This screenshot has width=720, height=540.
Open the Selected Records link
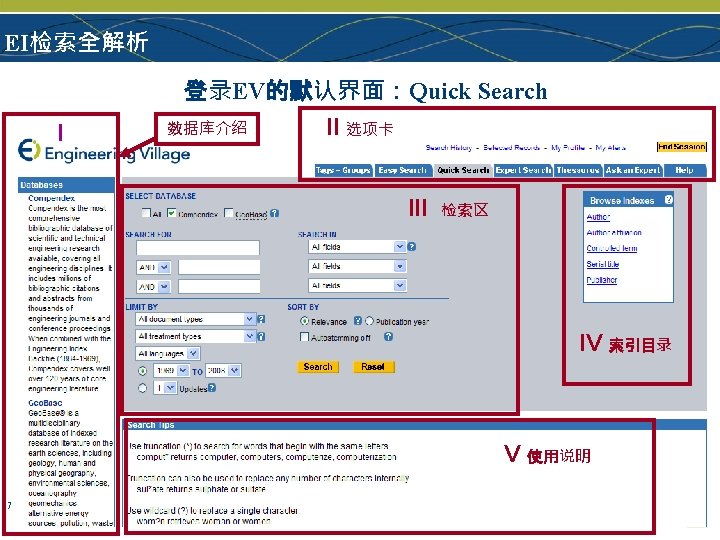[x=512, y=147]
